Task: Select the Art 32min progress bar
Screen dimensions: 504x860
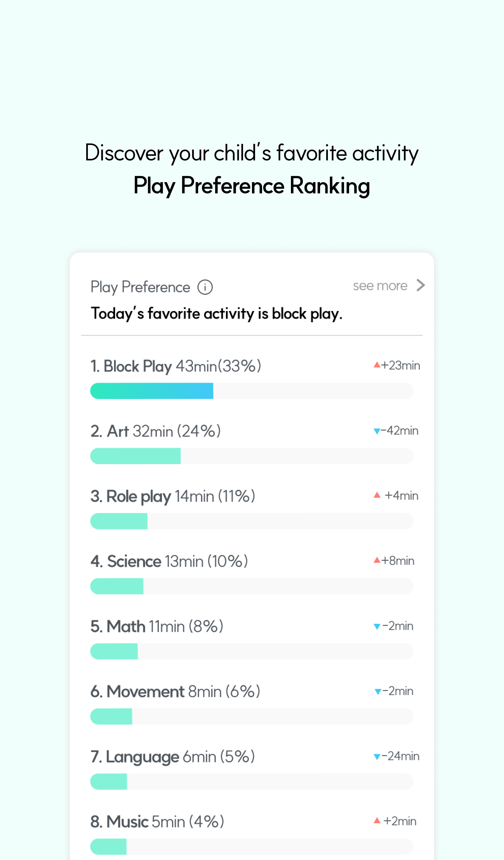Action: pos(252,456)
